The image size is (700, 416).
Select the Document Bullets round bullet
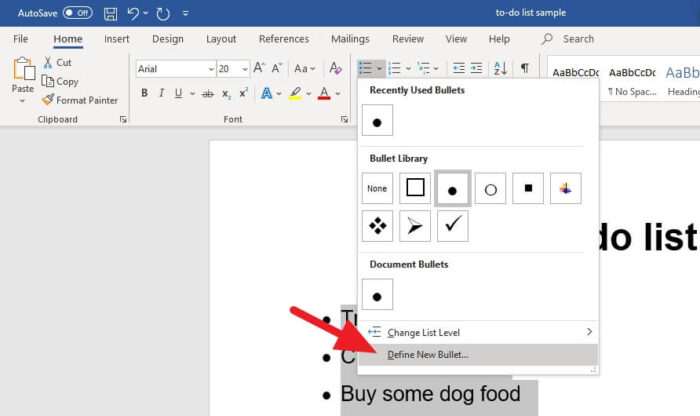click(377, 294)
